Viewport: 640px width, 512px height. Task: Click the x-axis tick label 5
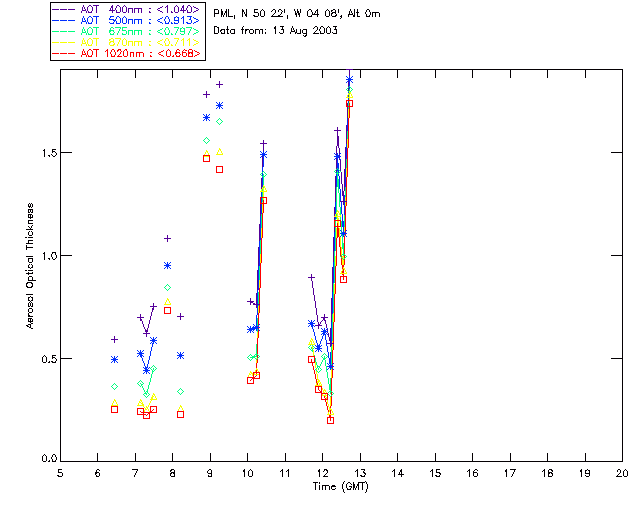pyautogui.click(x=60, y=472)
